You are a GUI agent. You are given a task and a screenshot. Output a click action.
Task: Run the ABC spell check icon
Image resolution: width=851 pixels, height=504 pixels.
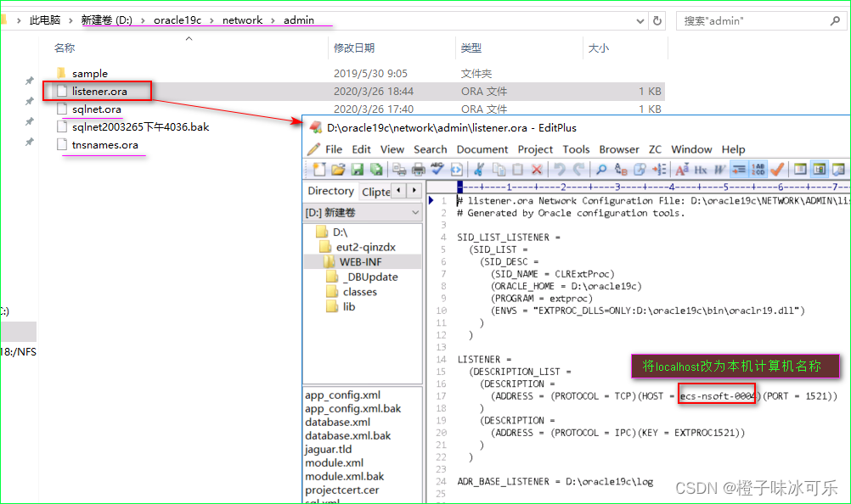click(x=437, y=170)
